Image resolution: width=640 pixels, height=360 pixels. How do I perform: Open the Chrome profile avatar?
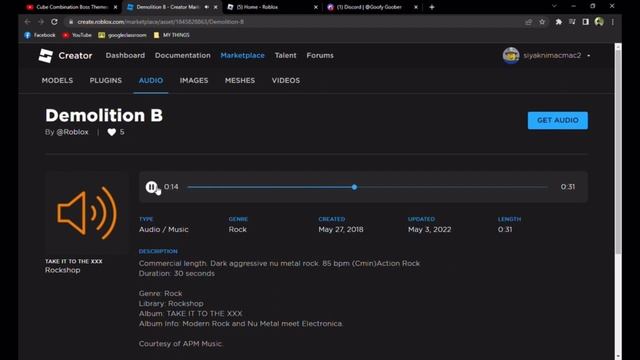pos(599,22)
